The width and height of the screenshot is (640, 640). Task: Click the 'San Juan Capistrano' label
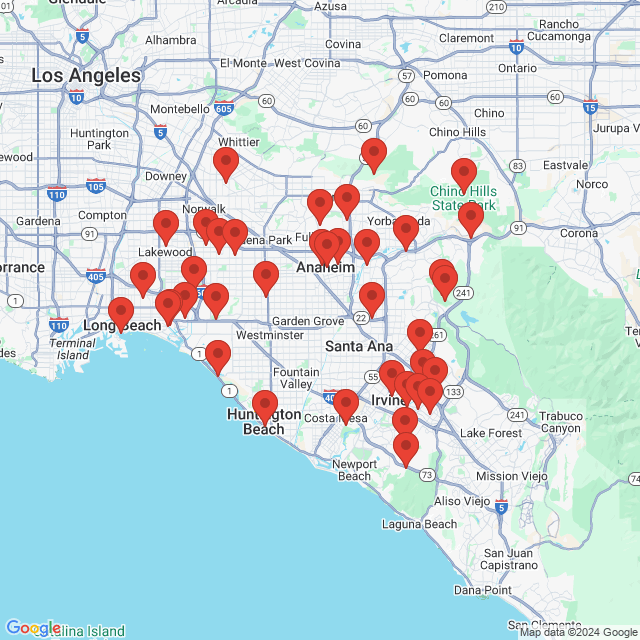(x=509, y=559)
